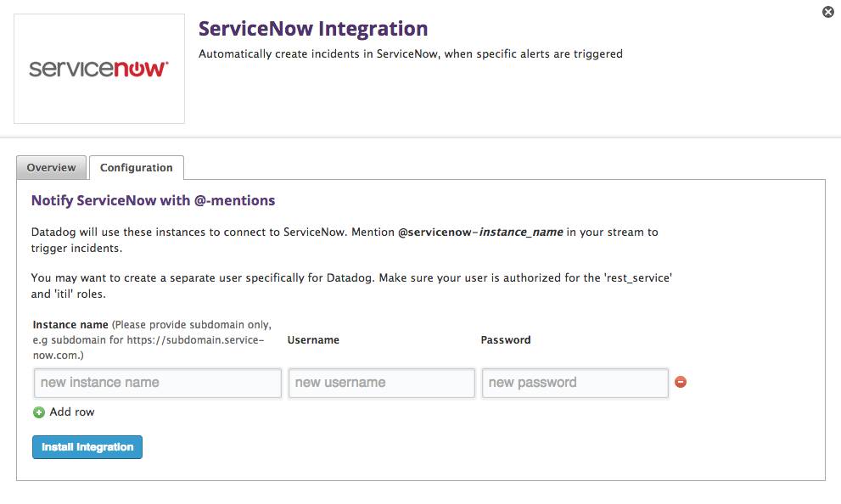Click the bold @servicenow-instance_name text
This screenshot has height=504, width=841.
[480, 232]
